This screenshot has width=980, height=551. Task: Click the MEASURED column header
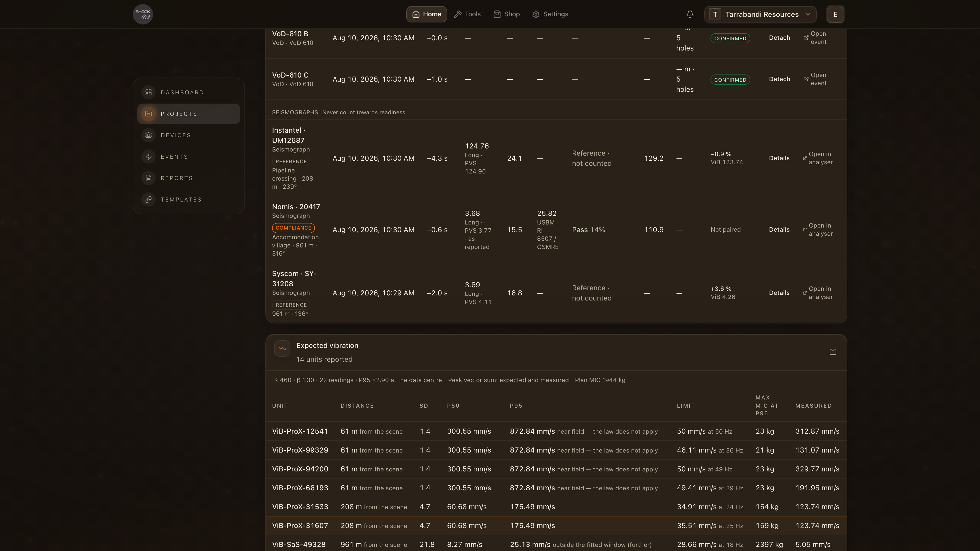tap(813, 406)
